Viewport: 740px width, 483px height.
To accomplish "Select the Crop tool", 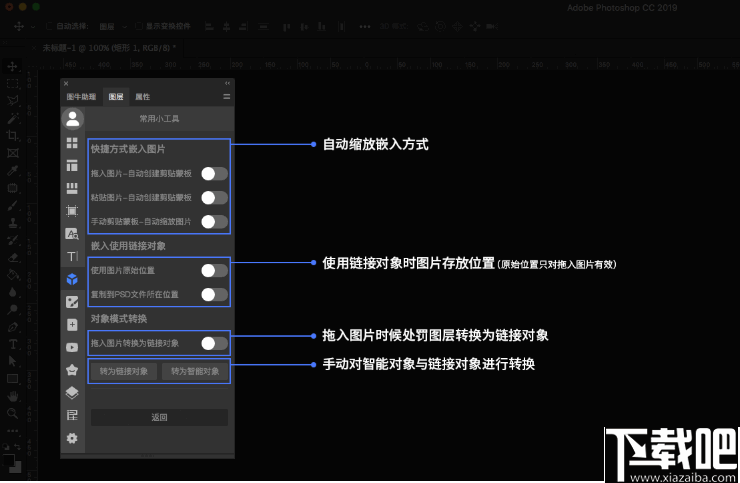I will [x=12, y=136].
